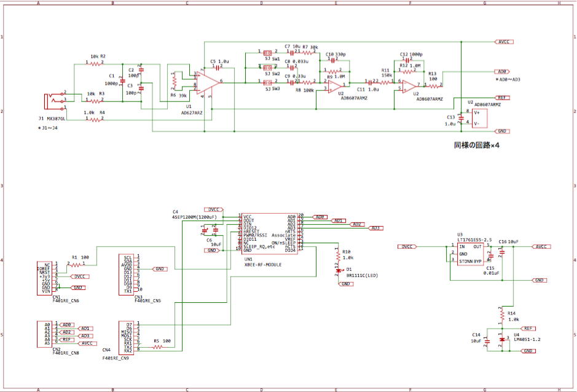The height and width of the screenshot is (392, 577).
Task: Select the CN1 F401RE_CN6 connector block
Action: 44,278
